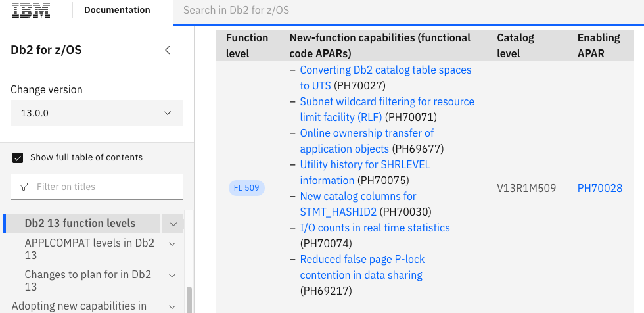
Task: Click the (PH70071) APAR text
Action: pyautogui.click(x=411, y=117)
